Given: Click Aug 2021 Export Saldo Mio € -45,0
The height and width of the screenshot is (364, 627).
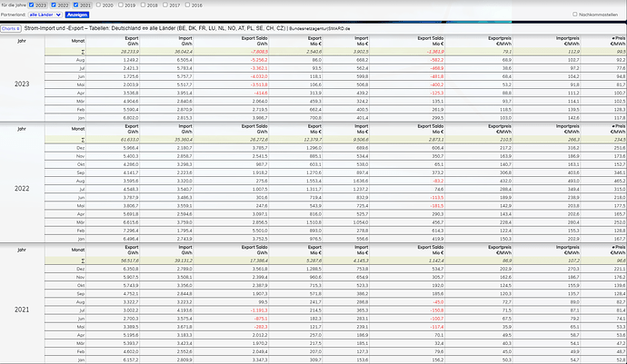Looking at the screenshot, I should [438, 302].
